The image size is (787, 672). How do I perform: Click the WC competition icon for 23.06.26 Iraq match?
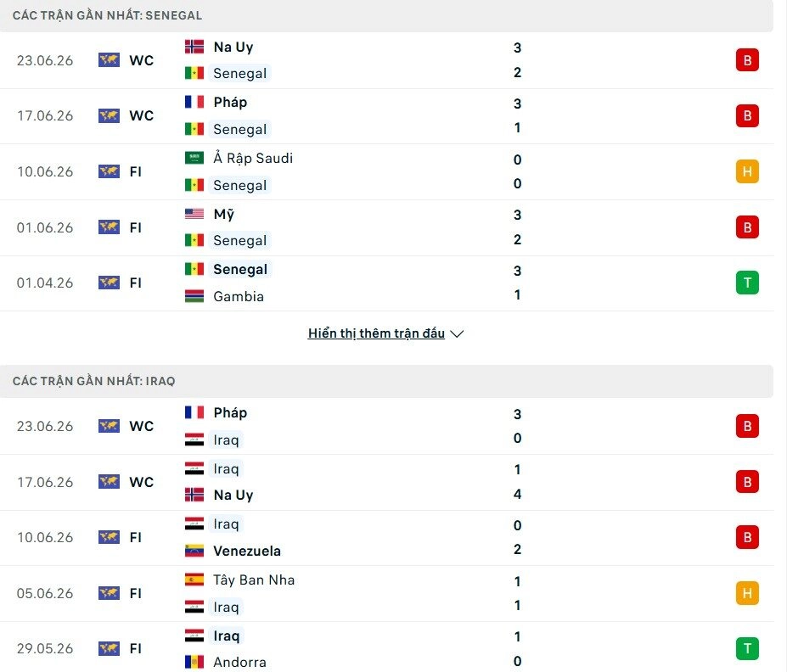[109, 426]
